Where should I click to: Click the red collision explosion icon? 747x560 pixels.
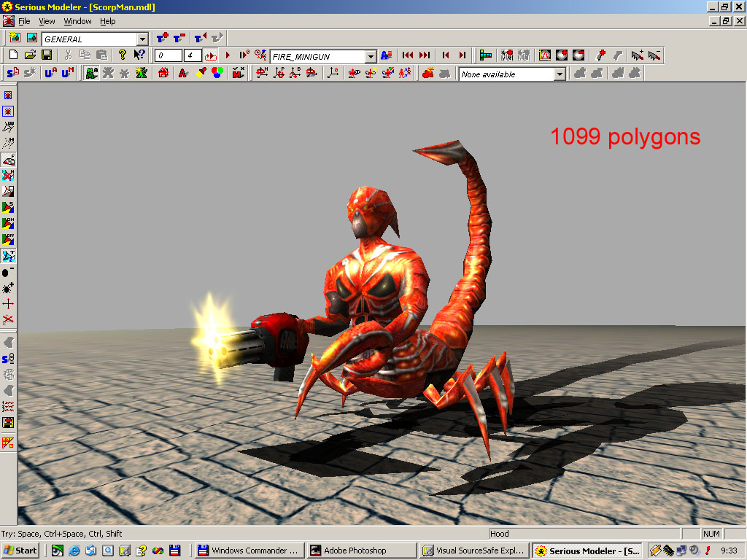tap(427, 73)
